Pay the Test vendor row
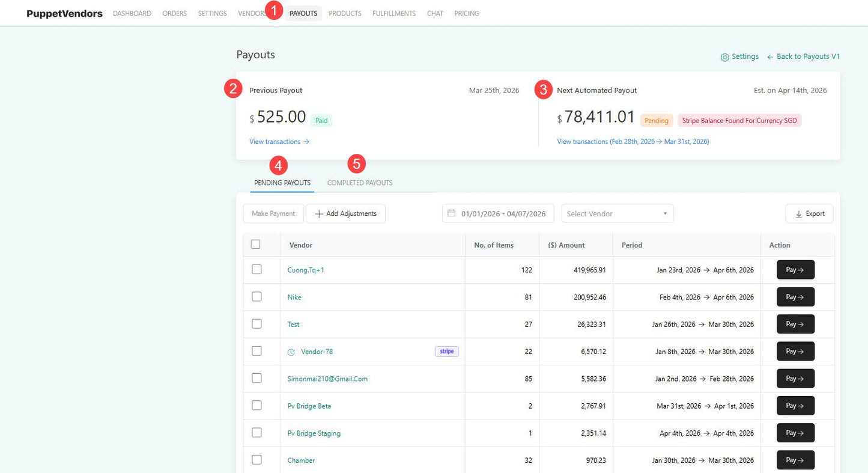 (x=795, y=324)
